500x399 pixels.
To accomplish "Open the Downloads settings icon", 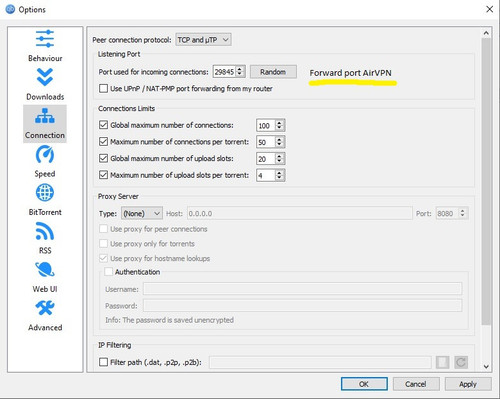I will (x=45, y=77).
